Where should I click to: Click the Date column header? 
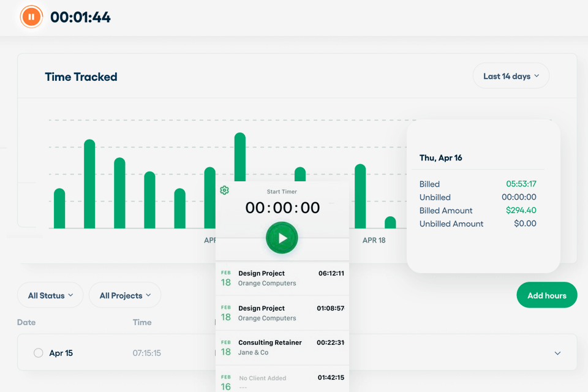point(26,322)
